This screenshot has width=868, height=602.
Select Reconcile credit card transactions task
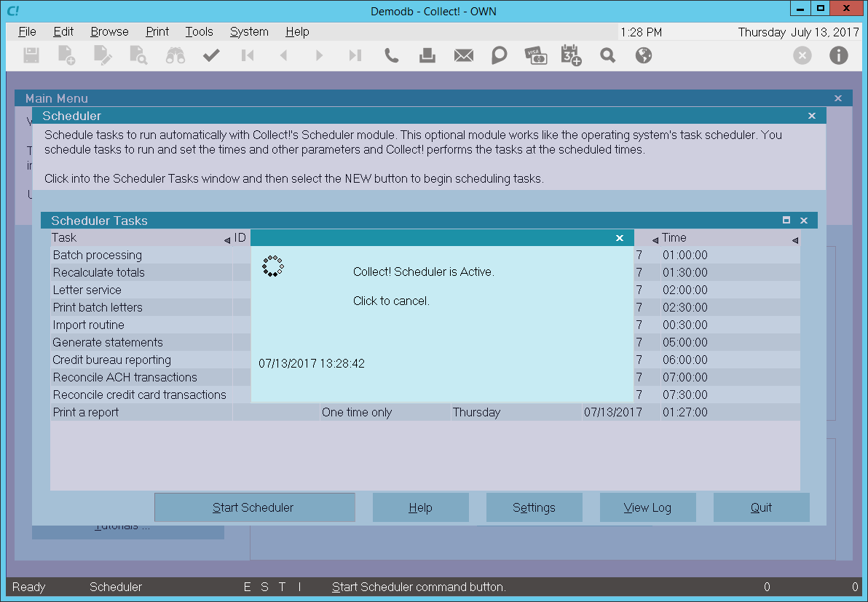click(141, 395)
